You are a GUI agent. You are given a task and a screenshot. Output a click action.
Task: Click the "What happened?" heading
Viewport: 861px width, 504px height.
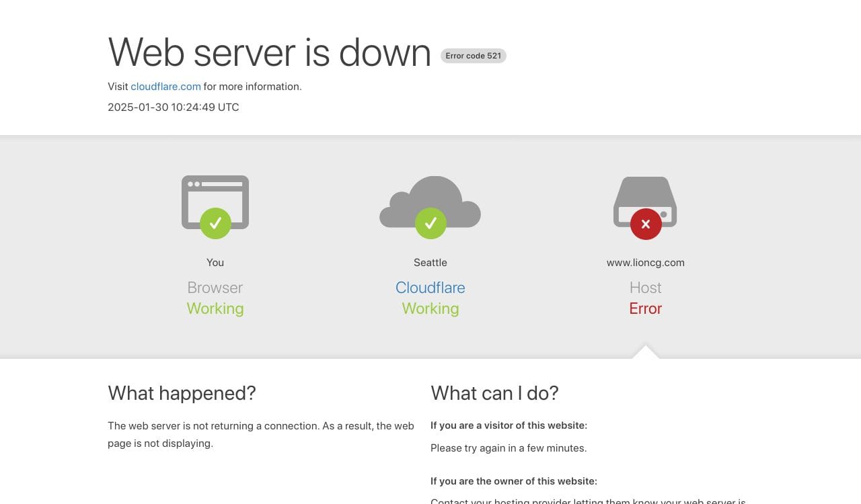click(x=182, y=393)
